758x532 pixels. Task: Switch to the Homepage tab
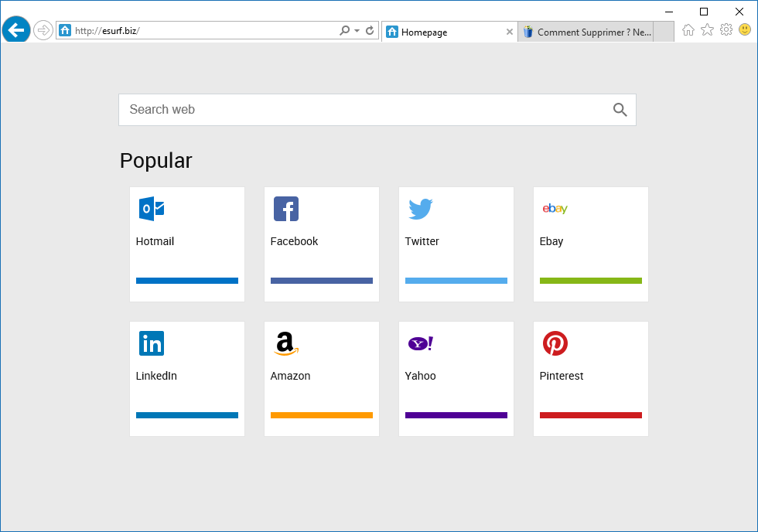tap(449, 32)
